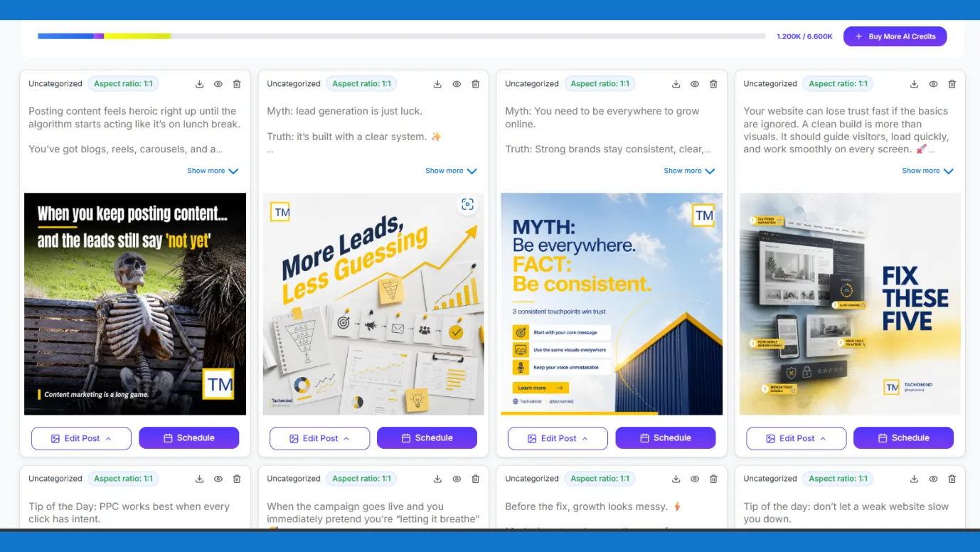
Task: Delete the 'Tip of the Day: PPC' post
Action: (237, 479)
